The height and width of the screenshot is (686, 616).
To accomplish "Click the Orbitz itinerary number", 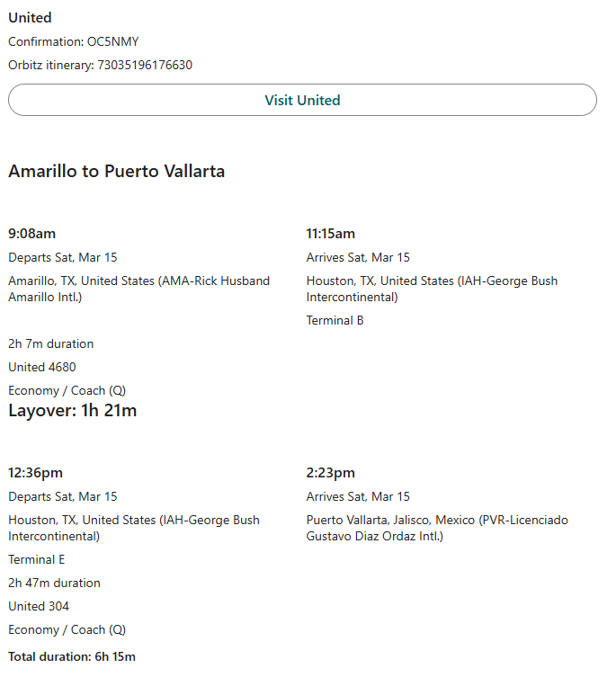I will (144, 65).
